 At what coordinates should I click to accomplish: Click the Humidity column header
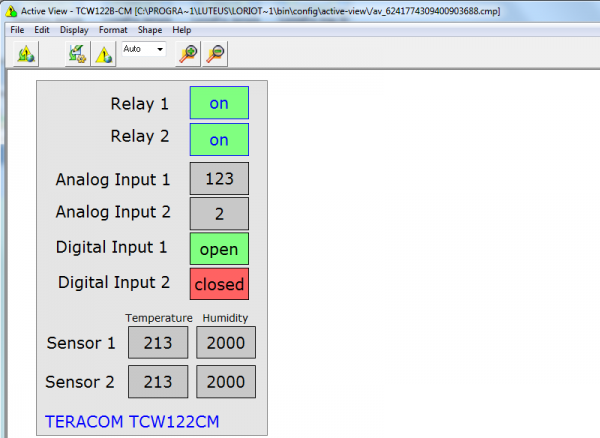click(x=225, y=318)
